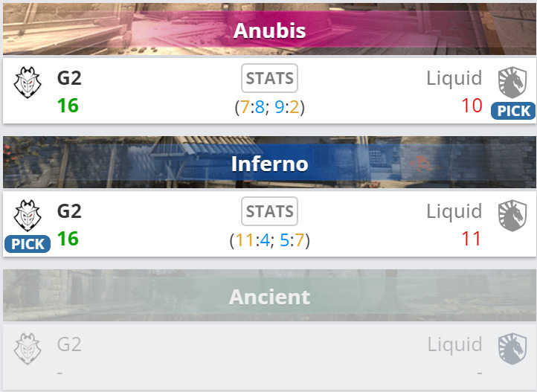Open G2 team name link on Anubis

[69, 78]
